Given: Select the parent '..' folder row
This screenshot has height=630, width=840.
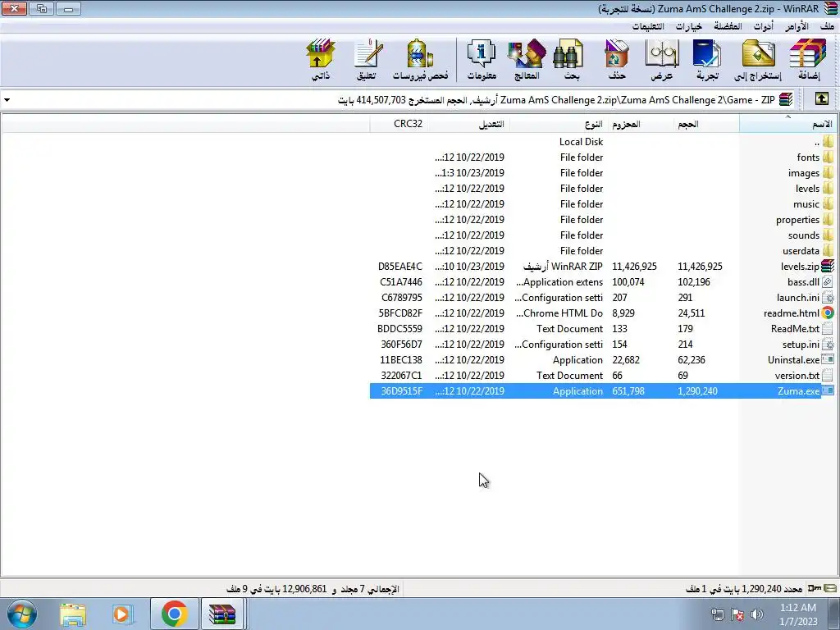Looking at the screenshot, I should tap(601, 141).
